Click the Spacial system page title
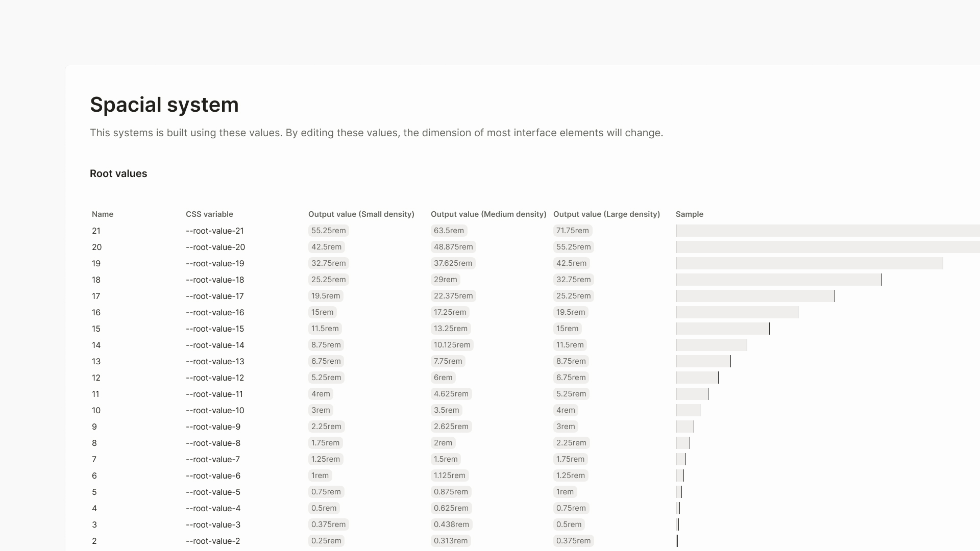Image resolution: width=980 pixels, height=551 pixels. click(164, 105)
